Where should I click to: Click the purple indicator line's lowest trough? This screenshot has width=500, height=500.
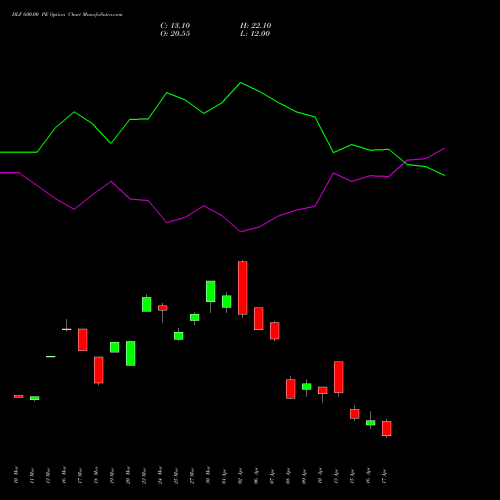point(241,232)
